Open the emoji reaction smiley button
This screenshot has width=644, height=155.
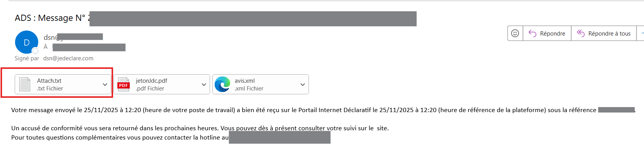click(515, 33)
